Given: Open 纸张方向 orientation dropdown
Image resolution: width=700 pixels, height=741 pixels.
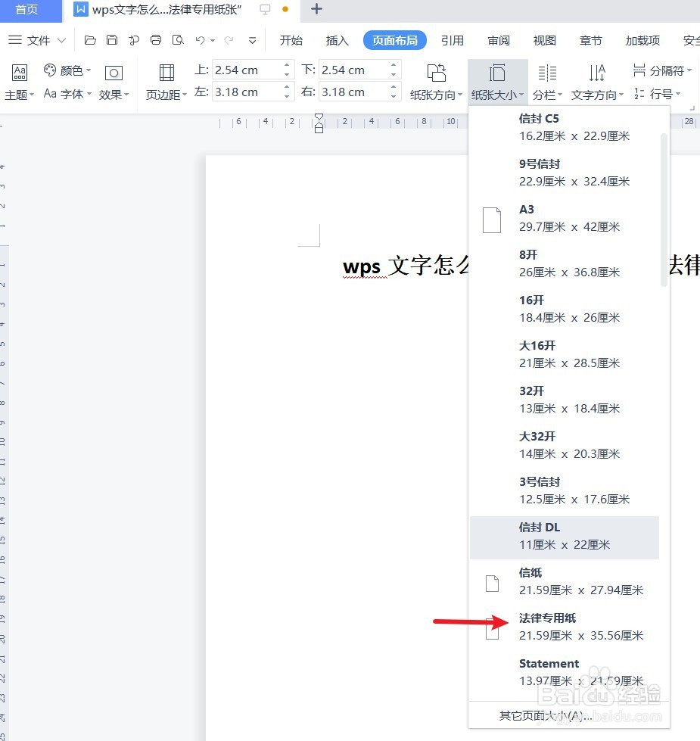Looking at the screenshot, I should 436,83.
